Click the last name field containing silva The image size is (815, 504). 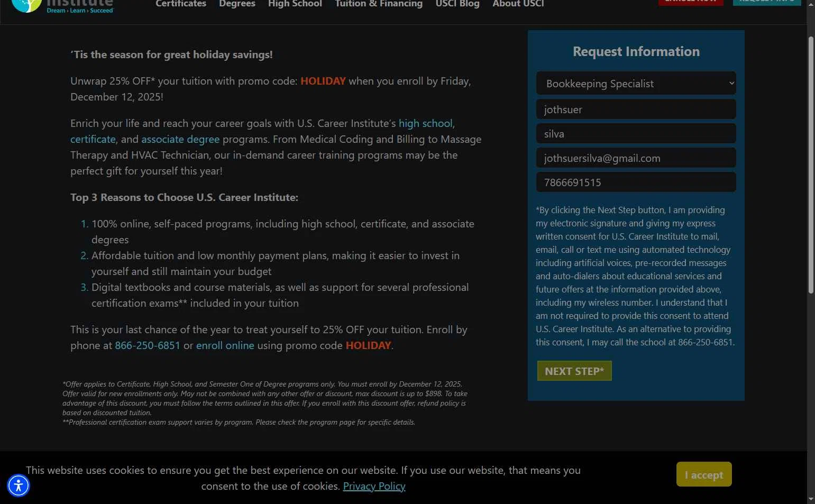click(636, 133)
